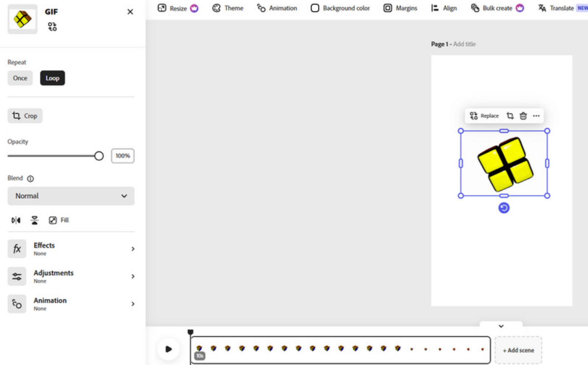
Task: Click the fx Effects icon
Action: 17,249
